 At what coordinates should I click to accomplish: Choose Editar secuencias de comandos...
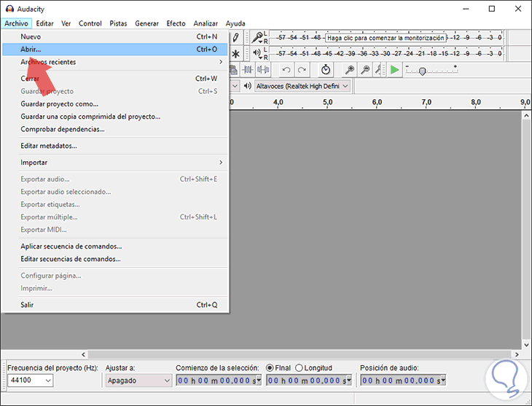(x=115, y=259)
